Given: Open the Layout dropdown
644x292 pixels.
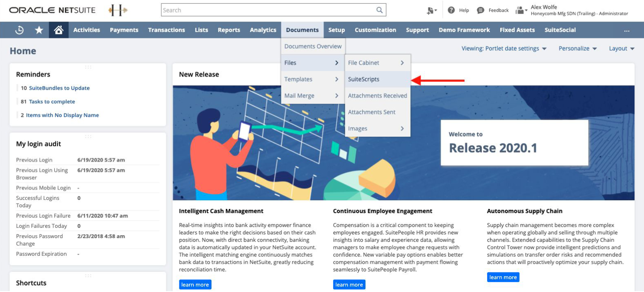Looking at the screenshot, I should (x=621, y=48).
